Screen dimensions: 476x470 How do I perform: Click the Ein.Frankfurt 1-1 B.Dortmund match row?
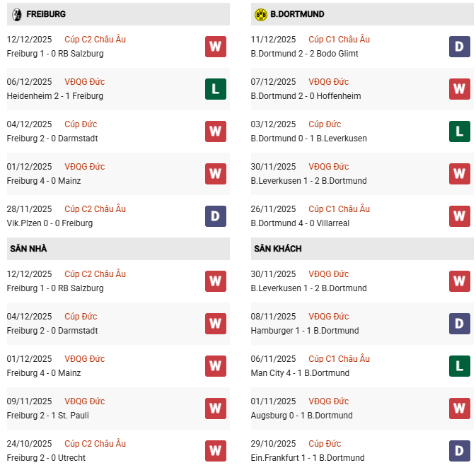tap(308, 458)
